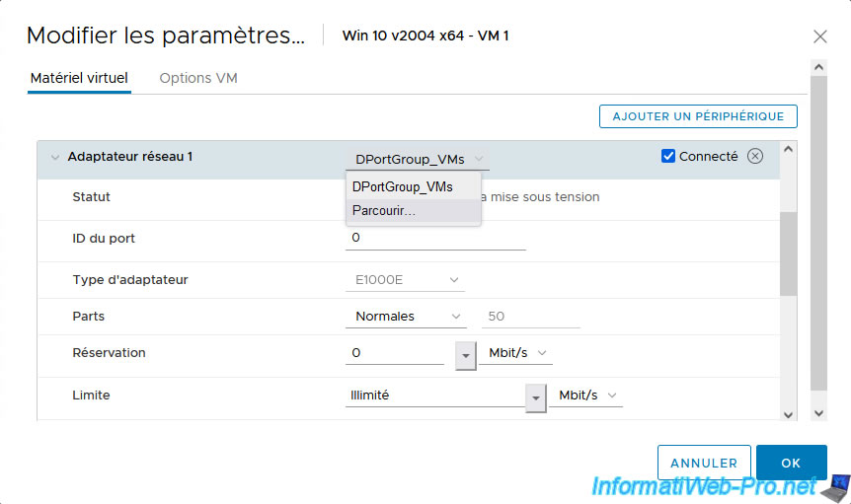Switch to the Options VM tab
This screenshot has height=504, width=851.
pos(197,78)
